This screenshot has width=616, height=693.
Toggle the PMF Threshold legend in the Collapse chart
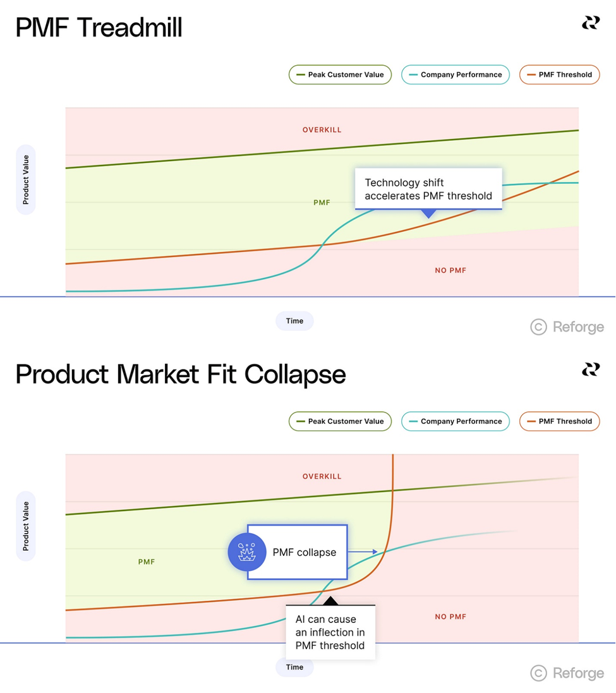point(559,421)
